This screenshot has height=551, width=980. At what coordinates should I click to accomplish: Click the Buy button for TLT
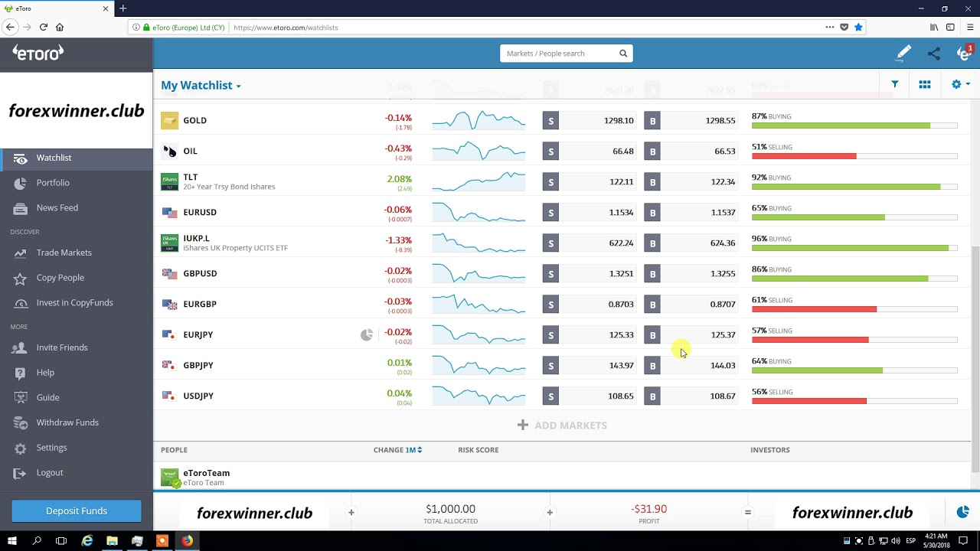[x=652, y=182]
